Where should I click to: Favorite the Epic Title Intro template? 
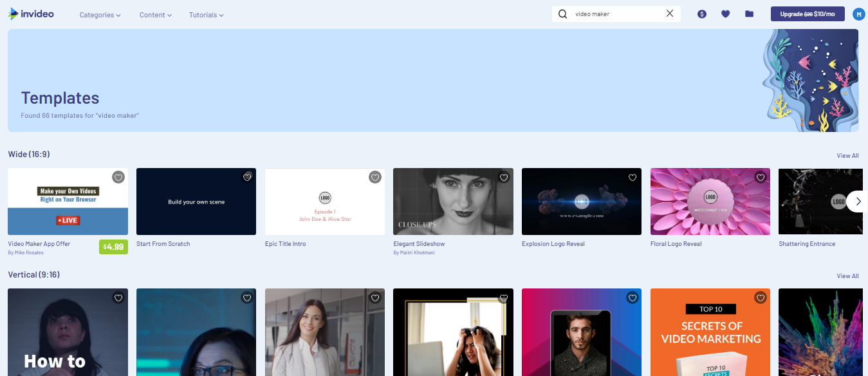coord(374,177)
